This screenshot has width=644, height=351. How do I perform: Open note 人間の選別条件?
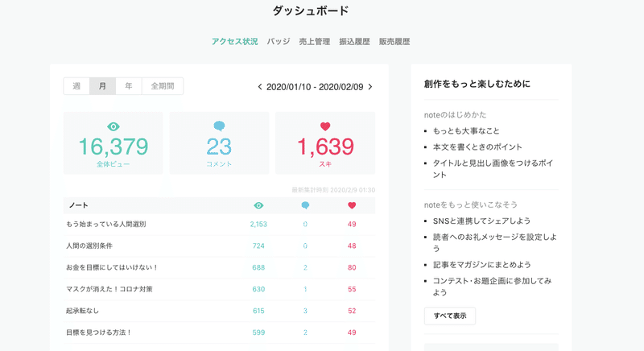(89, 246)
